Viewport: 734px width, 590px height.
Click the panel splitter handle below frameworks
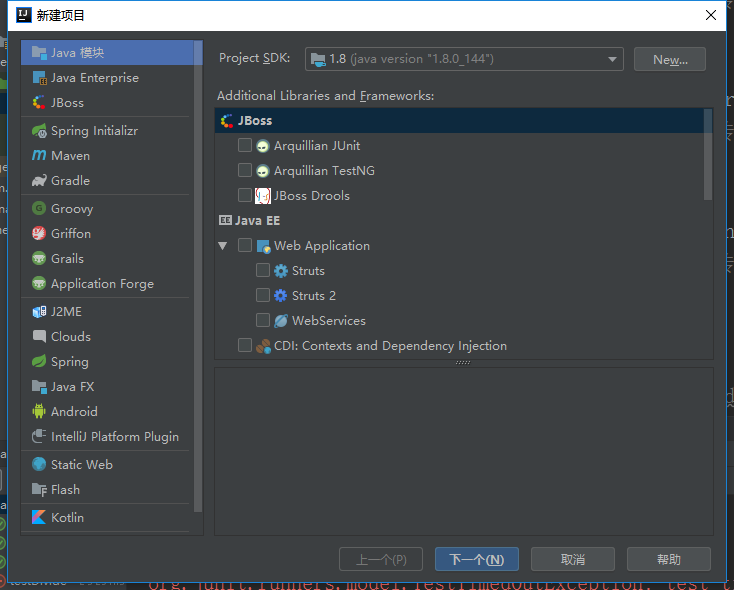point(463,362)
